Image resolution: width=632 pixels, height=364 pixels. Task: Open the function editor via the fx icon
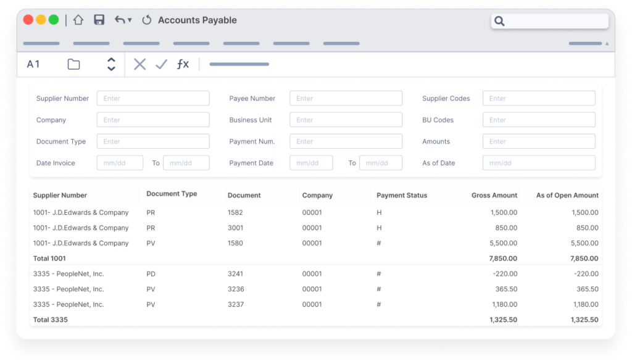pos(183,64)
